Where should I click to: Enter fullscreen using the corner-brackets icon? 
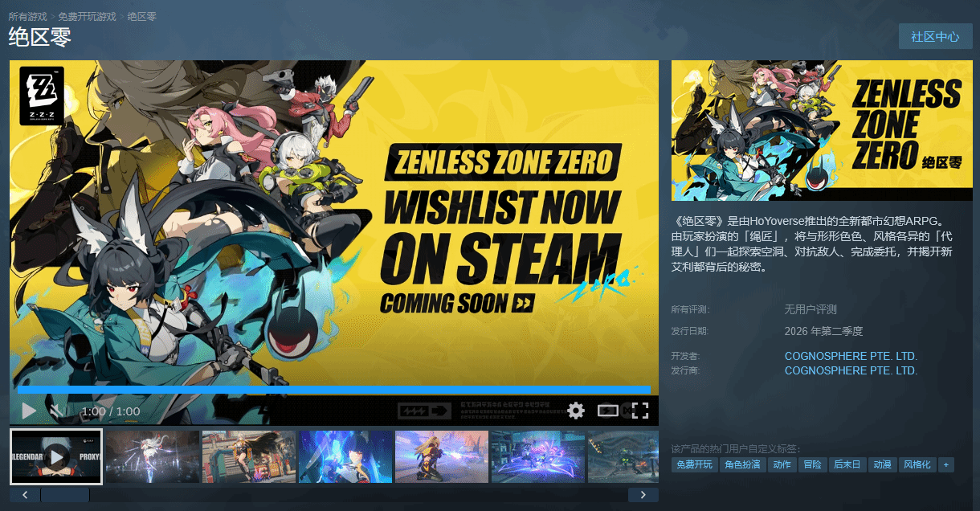pos(639,411)
